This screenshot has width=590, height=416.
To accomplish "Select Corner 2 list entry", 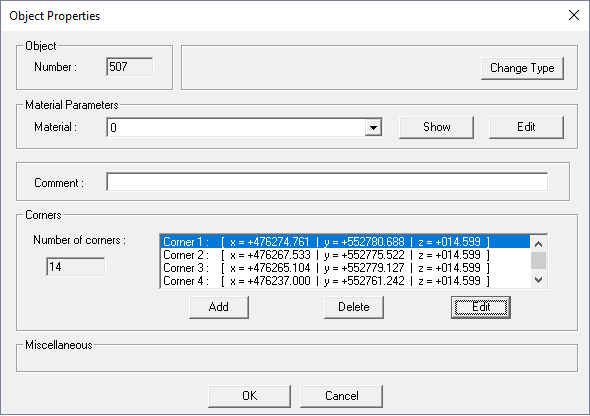I will point(345,255).
